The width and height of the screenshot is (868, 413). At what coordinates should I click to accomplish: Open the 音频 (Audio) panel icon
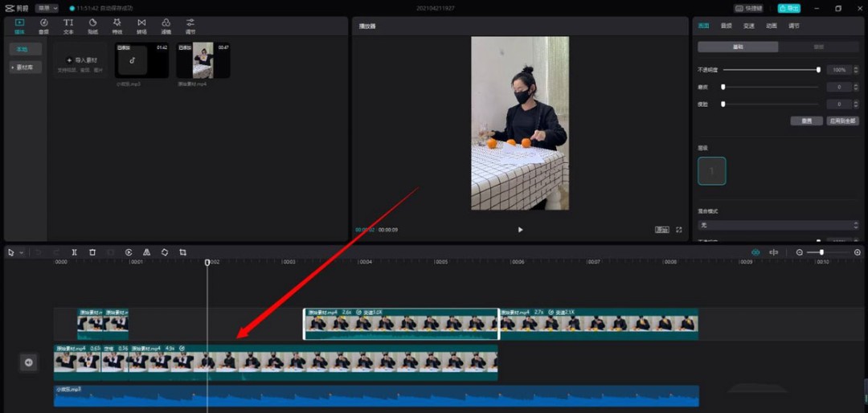(x=43, y=26)
